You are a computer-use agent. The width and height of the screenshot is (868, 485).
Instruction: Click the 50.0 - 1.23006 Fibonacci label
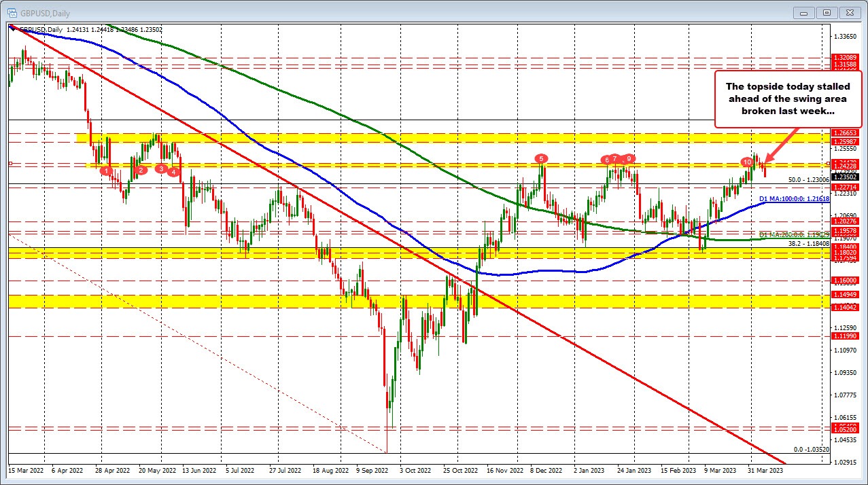click(x=809, y=180)
